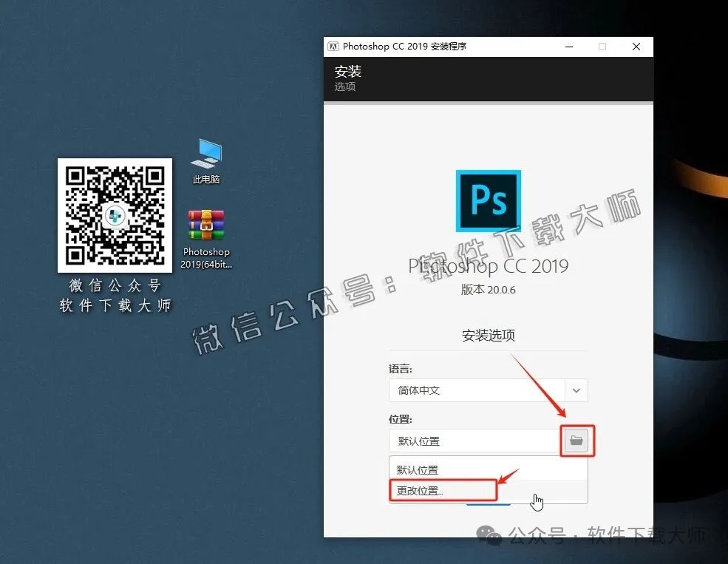This screenshot has height=564, width=728.
Task: Click the 安装 heading at the top
Action: [x=347, y=72]
